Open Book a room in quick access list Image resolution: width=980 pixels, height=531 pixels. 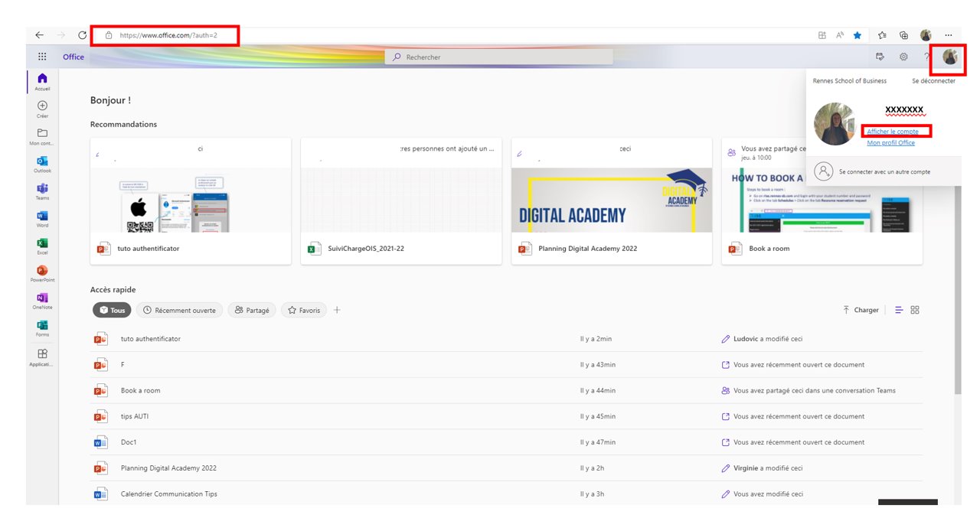pyautogui.click(x=506, y=390)
